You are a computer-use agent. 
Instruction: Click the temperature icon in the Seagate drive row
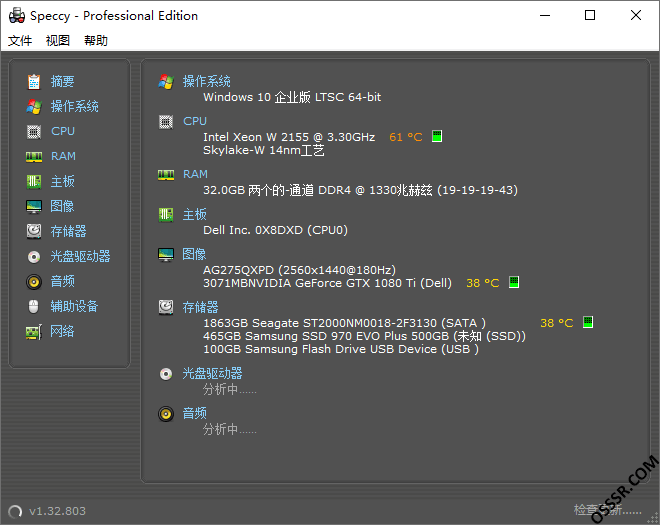tap(588, 322)
